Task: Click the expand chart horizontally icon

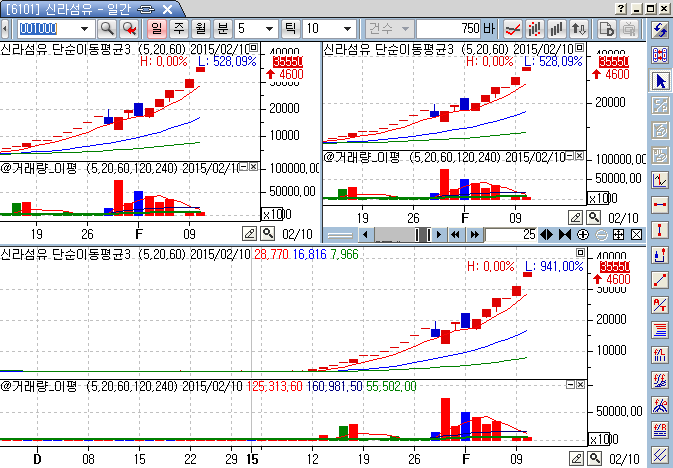Action: click(x=546, y=234)
